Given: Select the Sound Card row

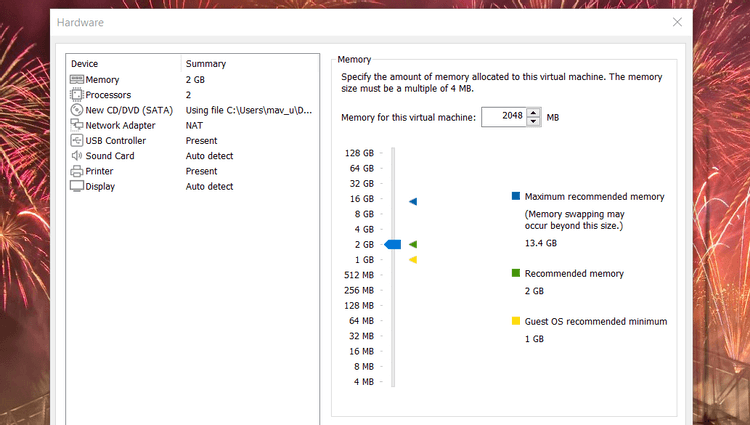Looking at the screenshot, I should tap(192, 156).
